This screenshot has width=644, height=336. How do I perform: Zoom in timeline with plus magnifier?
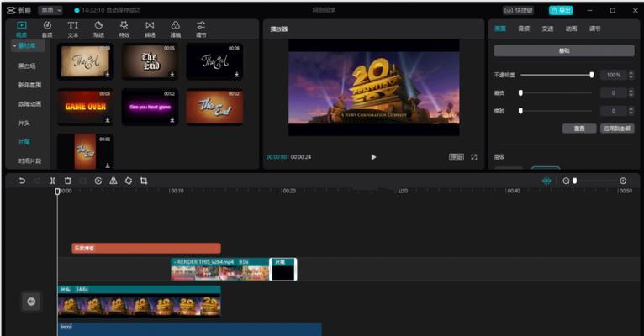click(623, 181)
